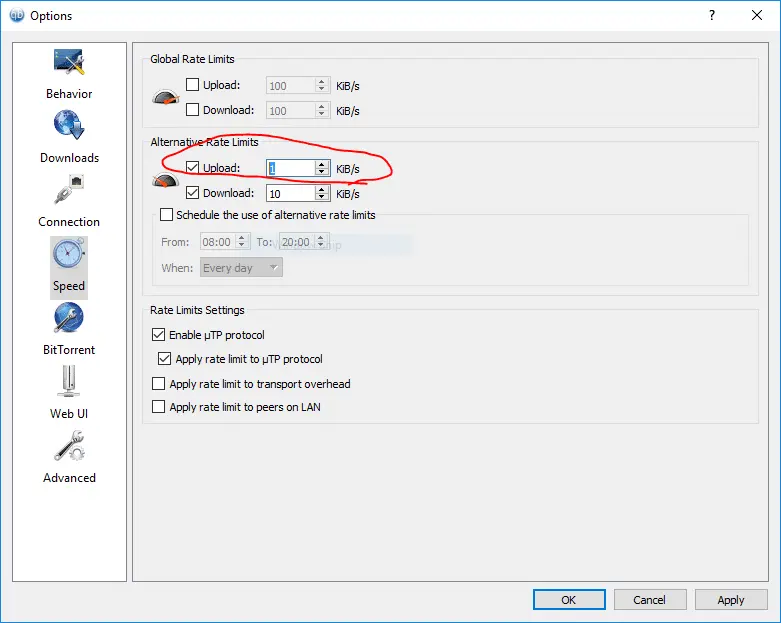The image size is (781, 623).
Task: Open the Connection plug icon
Action: click(x=69, y=189)
